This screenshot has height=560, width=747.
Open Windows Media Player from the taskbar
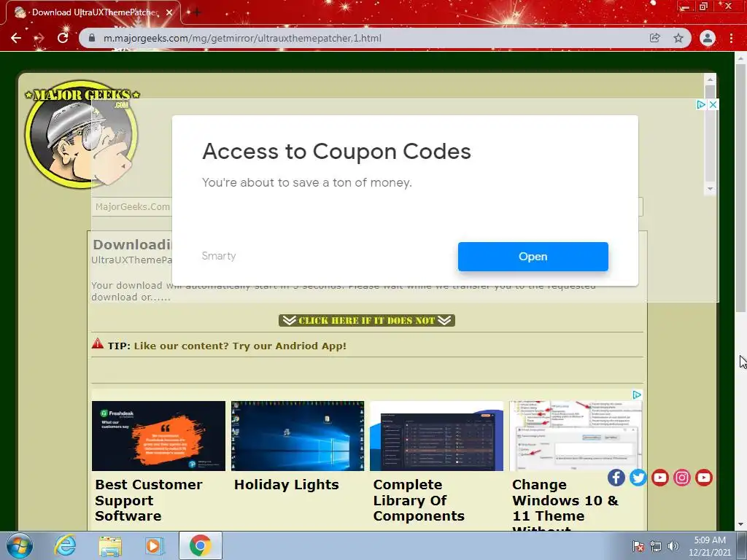click(x=155, y=545)
